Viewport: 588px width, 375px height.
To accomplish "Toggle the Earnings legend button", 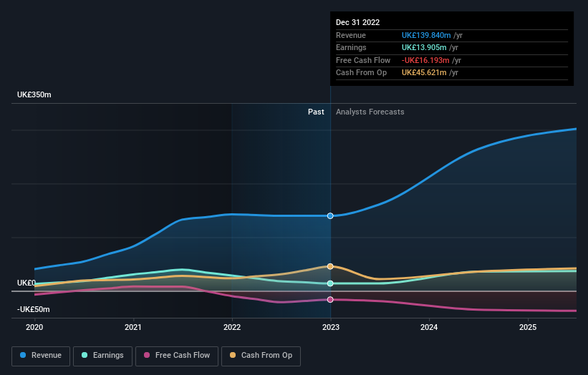I will pyautogui.click(x=102, y=356).
